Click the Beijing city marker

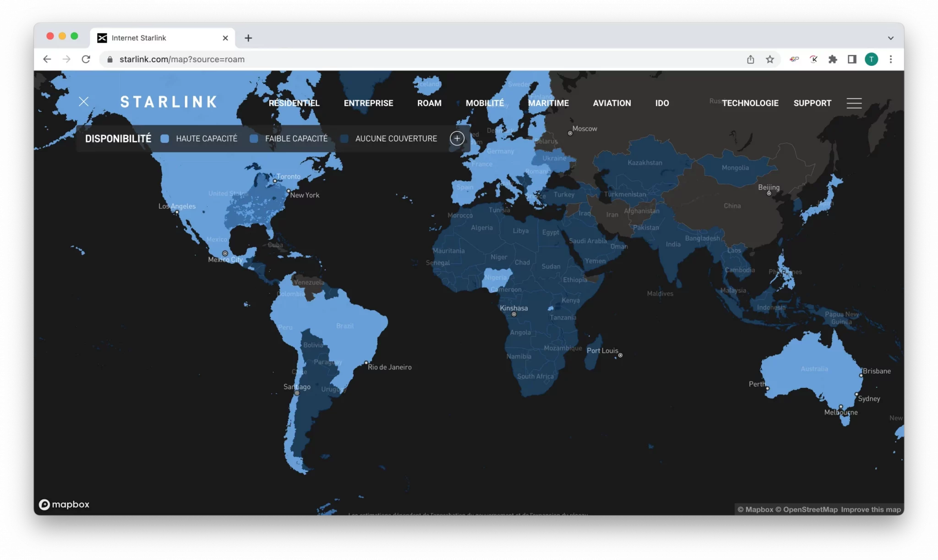[x=769, y=193]
